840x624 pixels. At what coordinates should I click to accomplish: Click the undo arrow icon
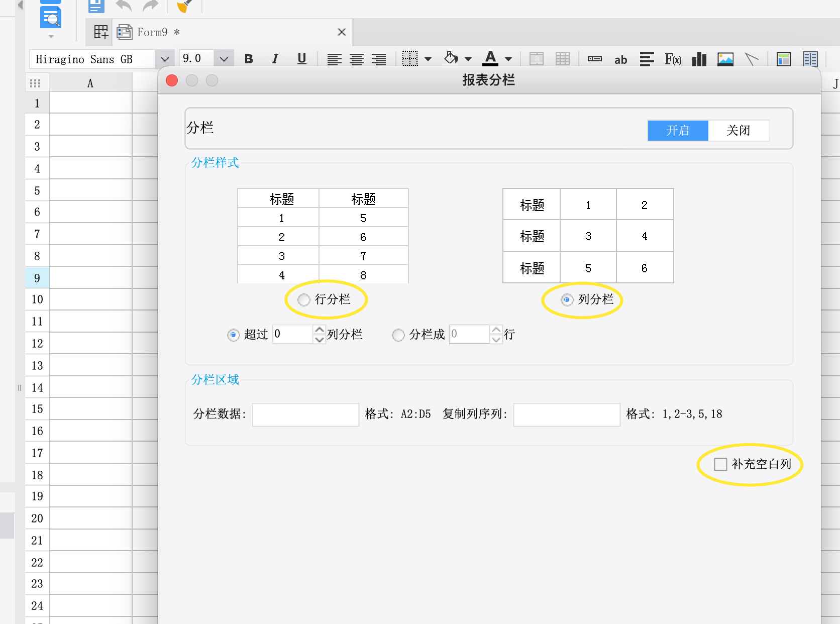(124, 5)
